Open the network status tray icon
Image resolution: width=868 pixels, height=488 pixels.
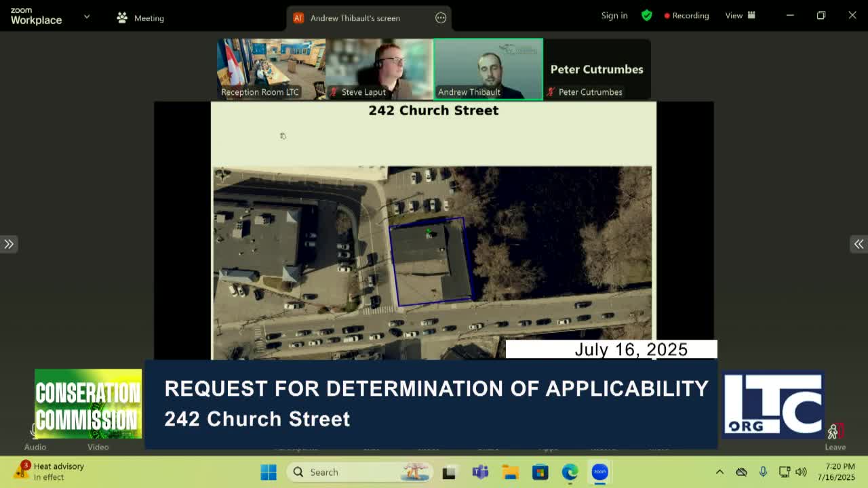[x=785, y=472]
